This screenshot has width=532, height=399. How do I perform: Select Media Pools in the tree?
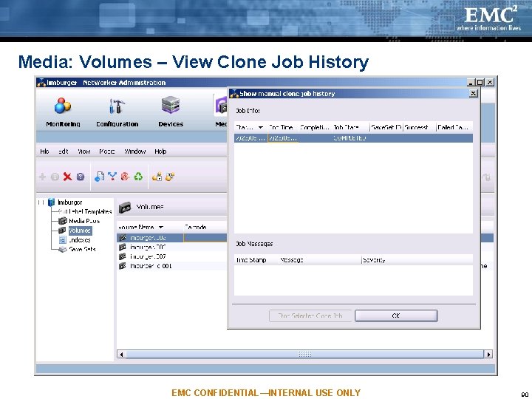click(83, 221)
